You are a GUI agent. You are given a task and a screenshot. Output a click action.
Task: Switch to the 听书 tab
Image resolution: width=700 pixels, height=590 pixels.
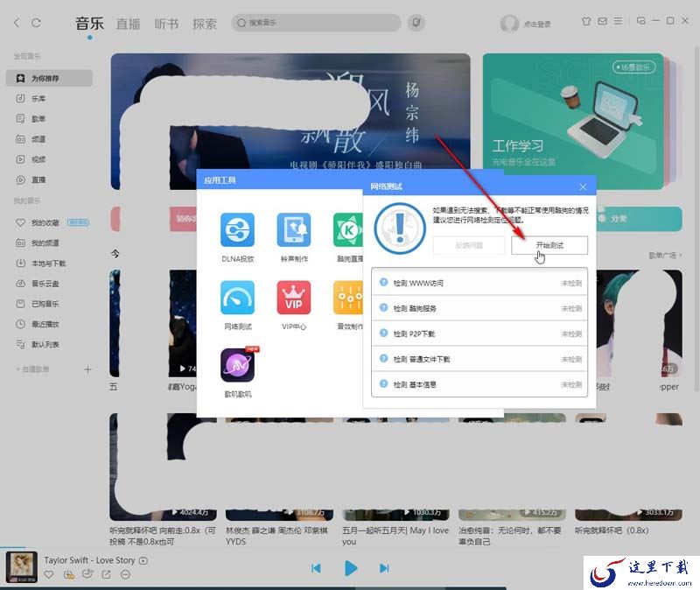[x=166, y=24]
